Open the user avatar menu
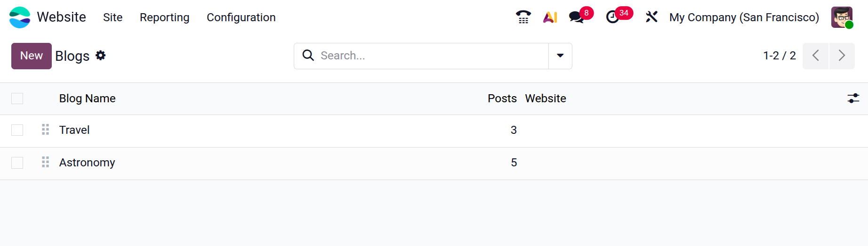Image resolution: width=868 pixels, height=246 pixels. [842, 17]
